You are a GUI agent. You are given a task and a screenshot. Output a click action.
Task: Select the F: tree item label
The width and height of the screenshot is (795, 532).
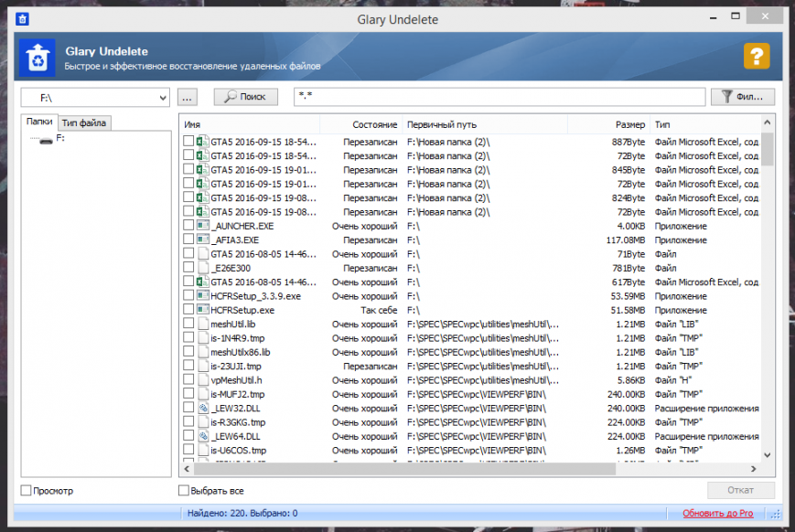(60, 138)
